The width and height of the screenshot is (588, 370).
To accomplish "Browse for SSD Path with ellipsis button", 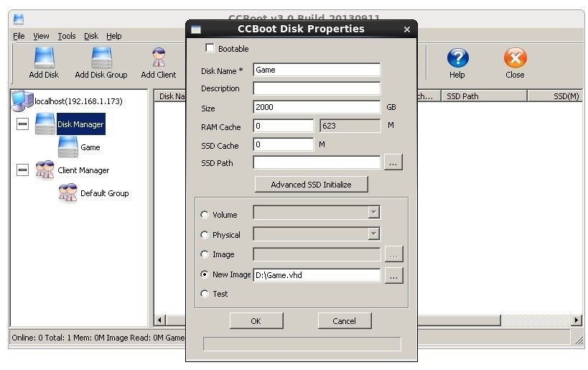I will coord(393,162).
